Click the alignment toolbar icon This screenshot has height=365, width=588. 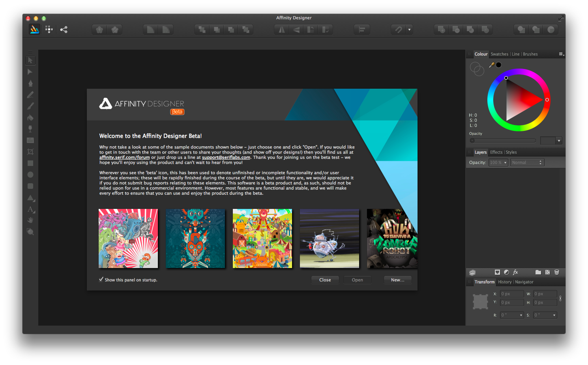coord(362,30)
